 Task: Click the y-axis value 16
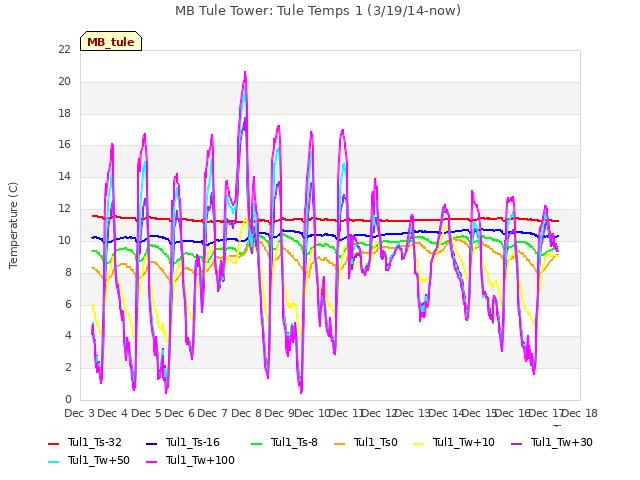point(64,144)
